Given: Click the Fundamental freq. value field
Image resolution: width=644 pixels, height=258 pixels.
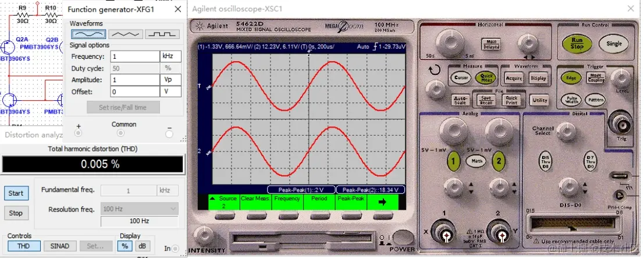Looking at the screenshot, I should coord(128,190).
